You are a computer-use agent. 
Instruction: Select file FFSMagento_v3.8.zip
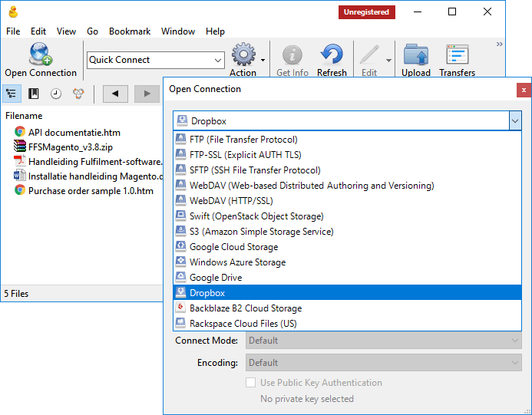71,147
